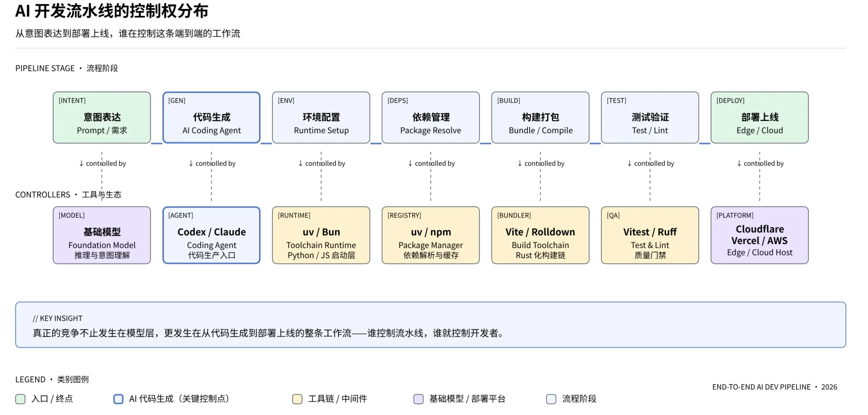868x415 pixels.
Task: Click the legend label AI 代码生成（关键控制点）
Action: [179, 399]
